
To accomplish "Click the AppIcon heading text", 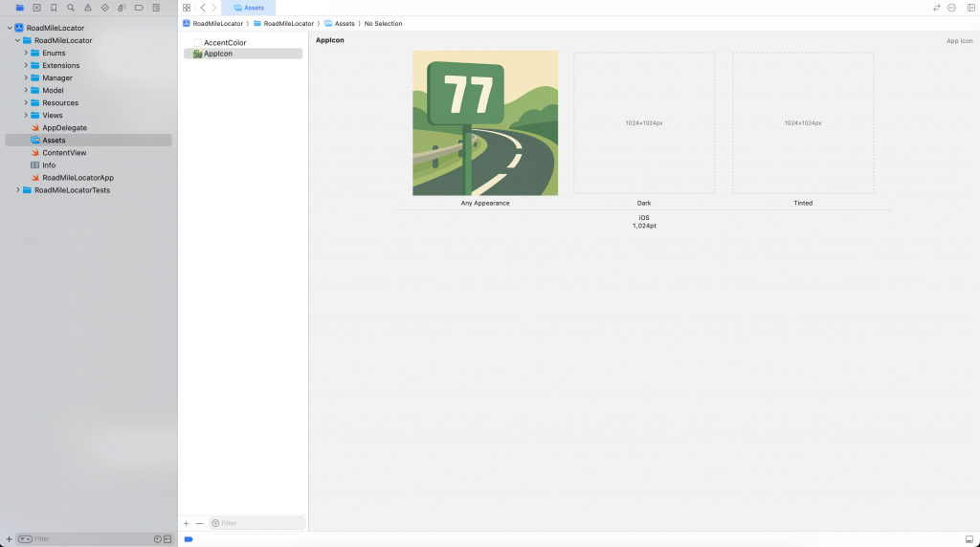I will pos(330,40).
